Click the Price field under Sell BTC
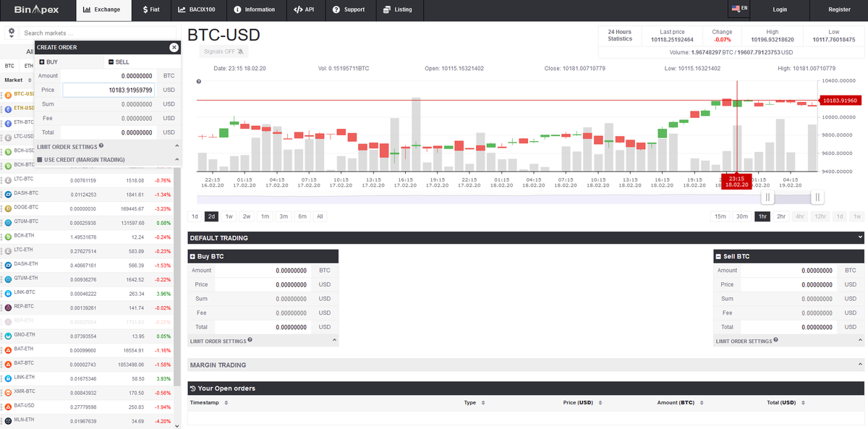 (x=790, y=284)
